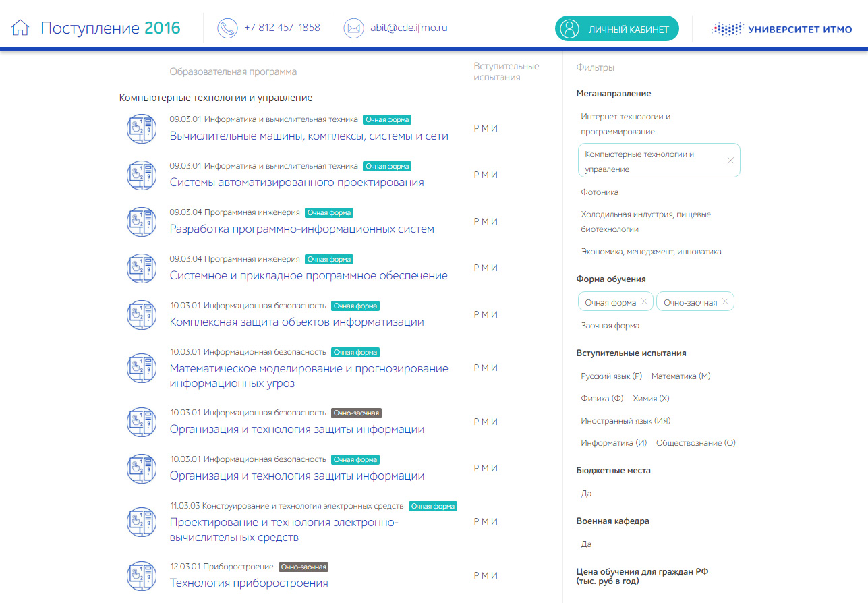Click the Компьютерные технологии и управление group heading
This screenshot has height=603, width=868.
[216, 98]
